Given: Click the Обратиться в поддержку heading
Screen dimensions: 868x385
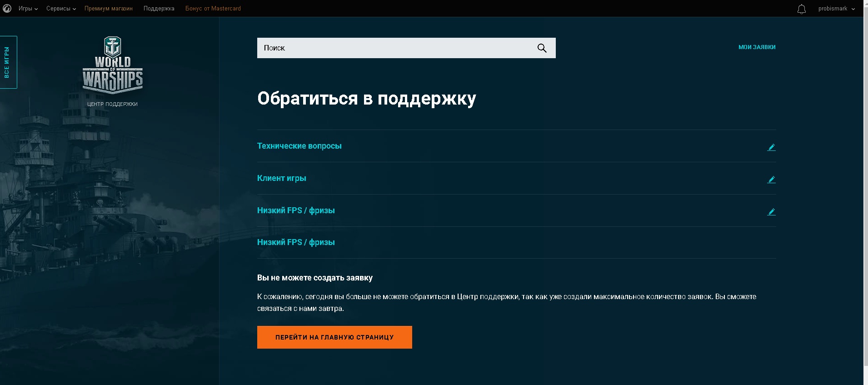Looking at the screenshot, I should [367, 99].
